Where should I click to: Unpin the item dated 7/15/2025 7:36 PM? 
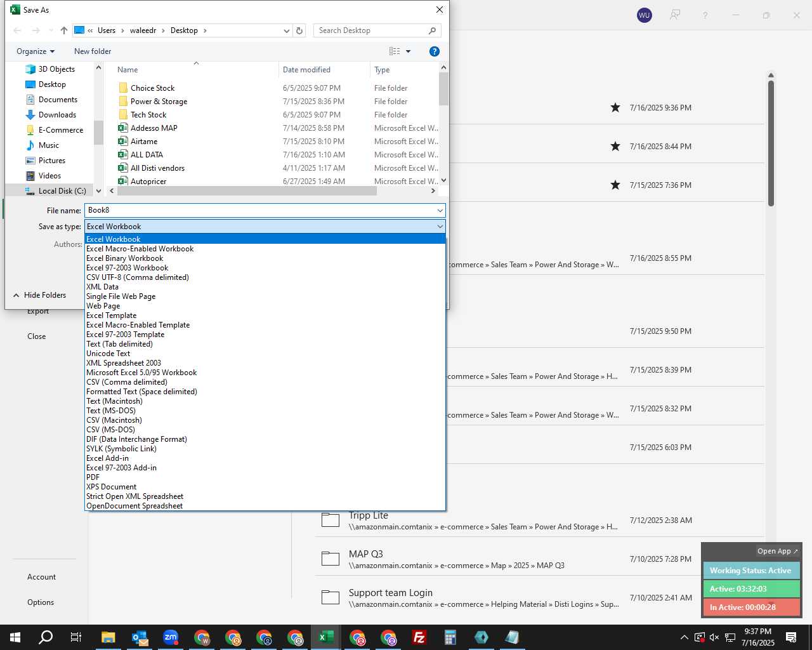[x=615, y=185]
